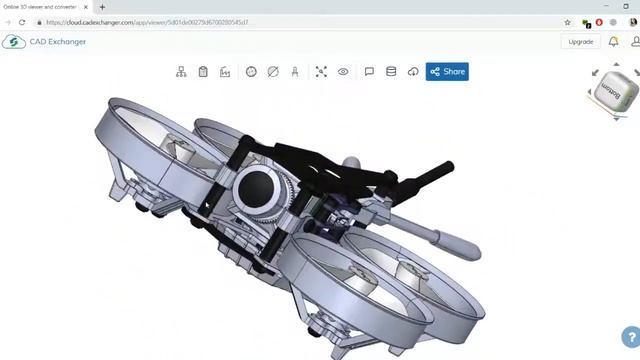Click the red Opera extension icon
Image resolution: width=640 pixels, height=360 pixels.
point(599,22)
